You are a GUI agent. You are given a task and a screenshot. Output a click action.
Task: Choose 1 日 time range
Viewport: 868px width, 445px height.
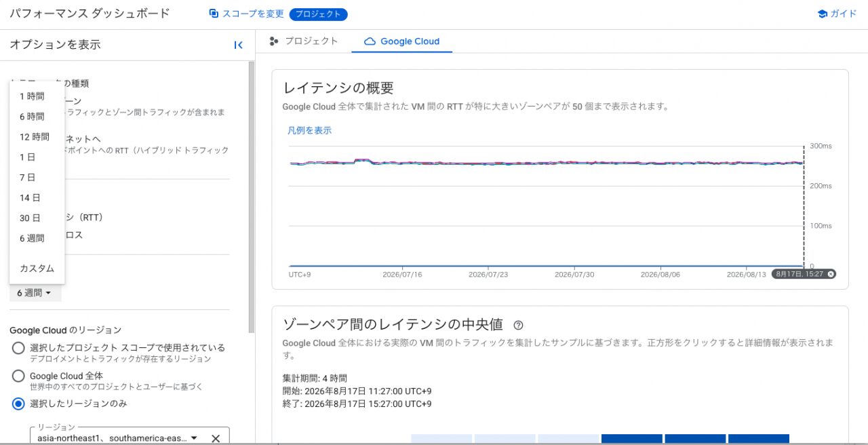(37, 157)
